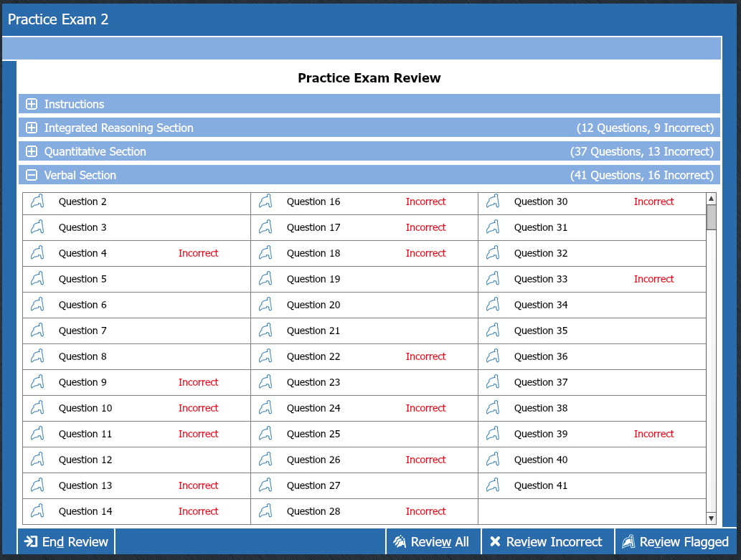Screen dimensions: 741x560
Task: Expand the Instructions section
Action: click(32, 104)
